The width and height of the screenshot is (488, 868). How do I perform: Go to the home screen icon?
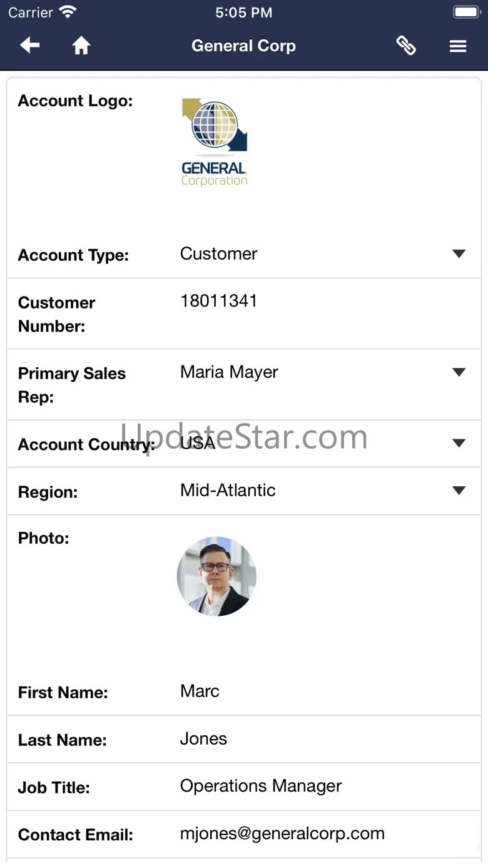[81, 46]
